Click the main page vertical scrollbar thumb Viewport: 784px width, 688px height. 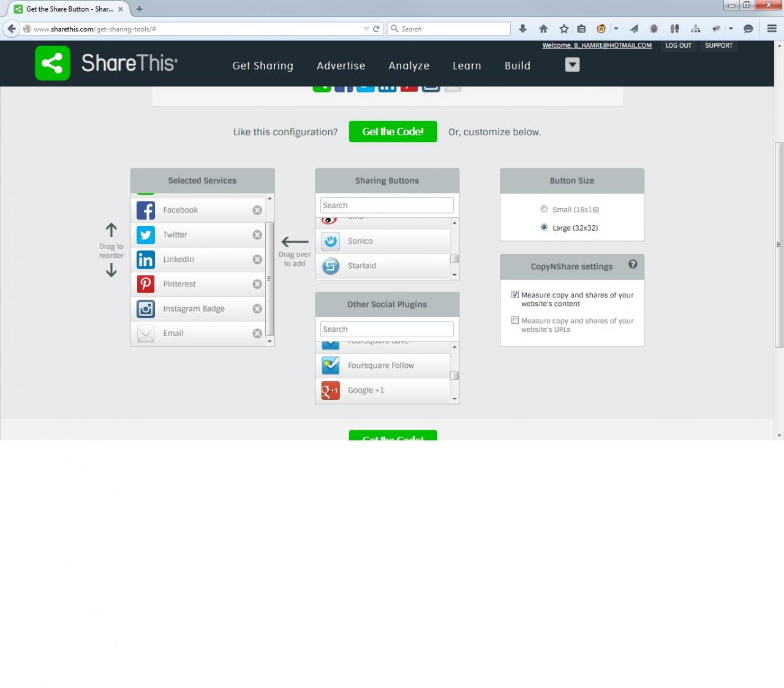coord(779,245)
